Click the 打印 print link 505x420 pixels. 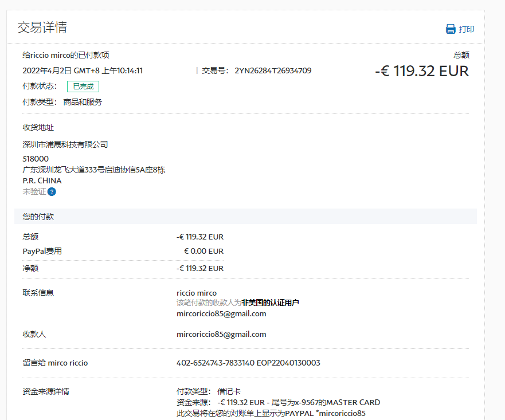[467, 29]
